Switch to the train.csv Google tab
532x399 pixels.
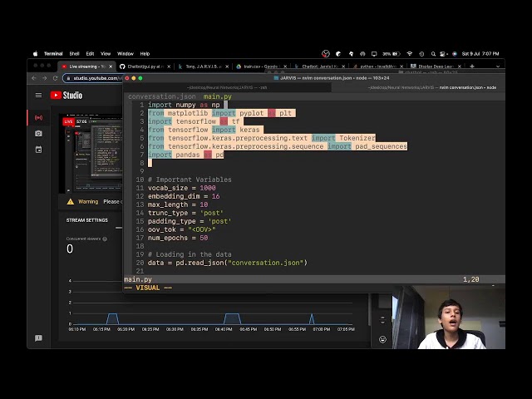tap(261, 66)
